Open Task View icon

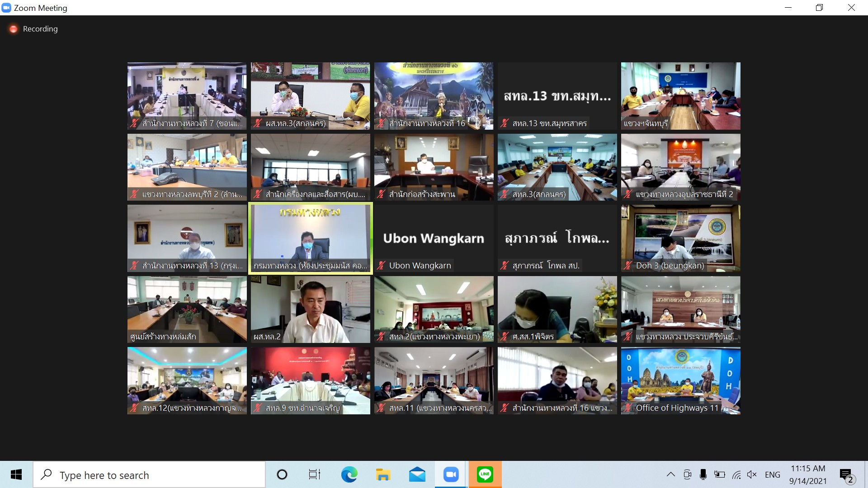pos(315,474)
